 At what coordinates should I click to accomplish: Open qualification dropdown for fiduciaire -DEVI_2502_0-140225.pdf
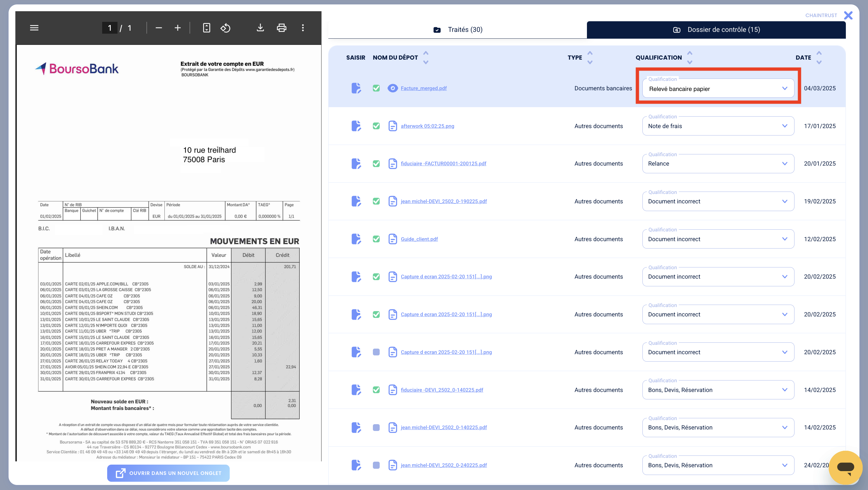pos(718,390)
